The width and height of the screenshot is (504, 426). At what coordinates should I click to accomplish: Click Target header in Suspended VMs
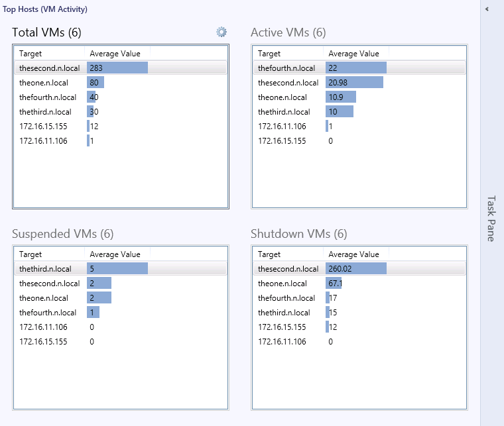pos(31,254)
